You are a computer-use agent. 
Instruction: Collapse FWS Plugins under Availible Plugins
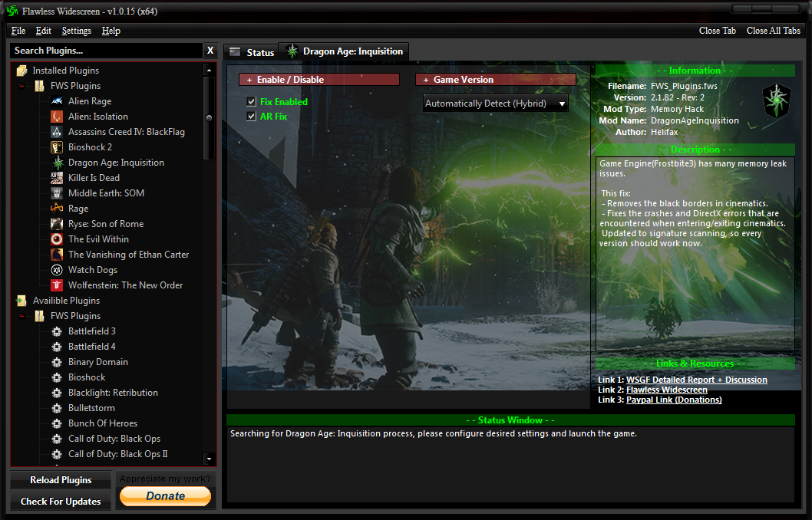[21, 316]
